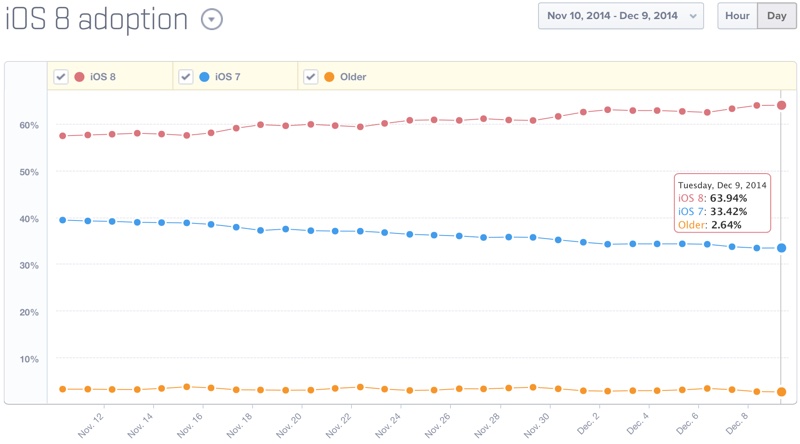Uncheck the iOS 8 series checkbox

[61, 77]
